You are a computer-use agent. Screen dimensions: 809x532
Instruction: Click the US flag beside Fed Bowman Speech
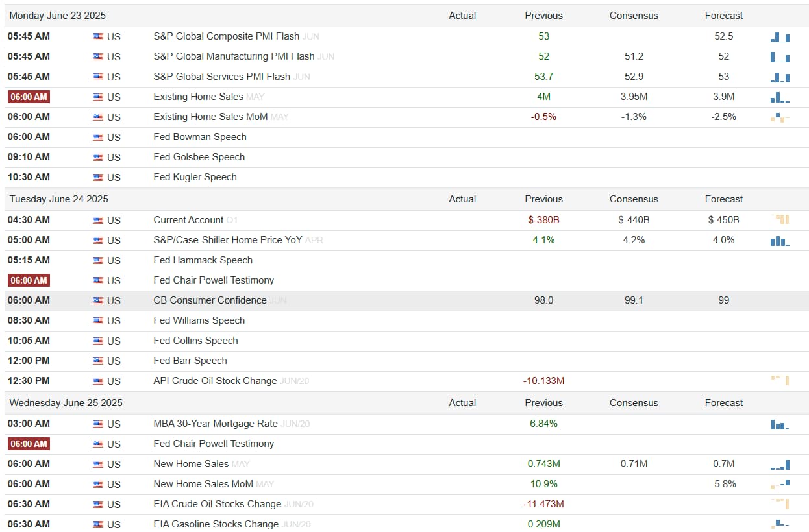tap(98, 137)
